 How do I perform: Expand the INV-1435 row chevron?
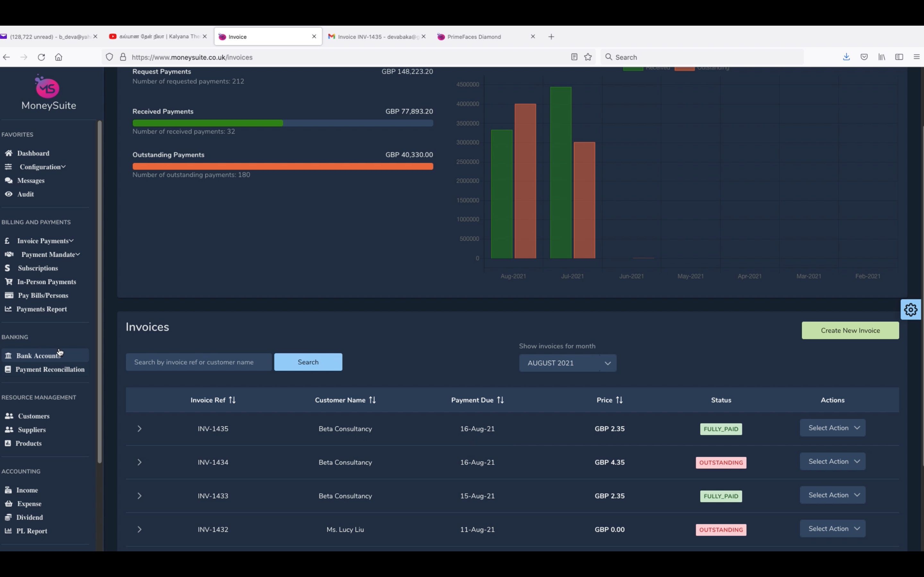(x=139, y=429)
